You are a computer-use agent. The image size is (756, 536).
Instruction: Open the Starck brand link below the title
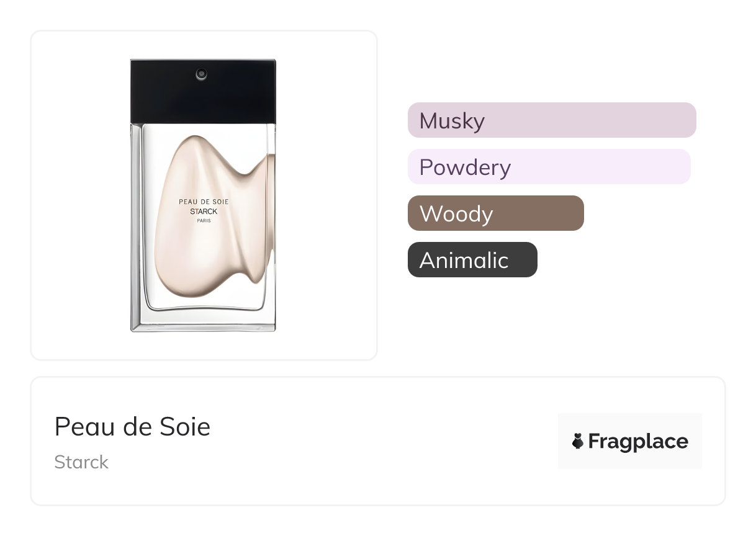81,462
